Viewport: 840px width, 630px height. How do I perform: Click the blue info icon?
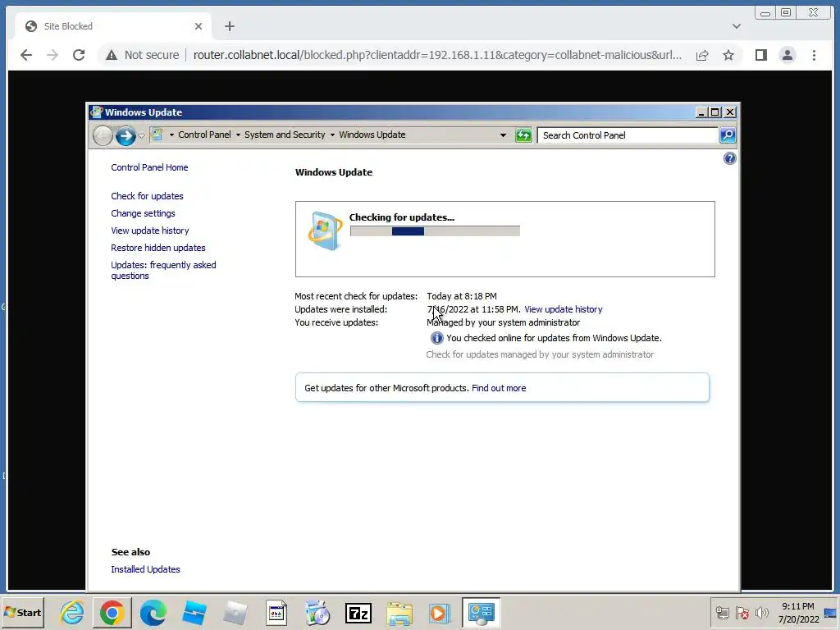436,338
